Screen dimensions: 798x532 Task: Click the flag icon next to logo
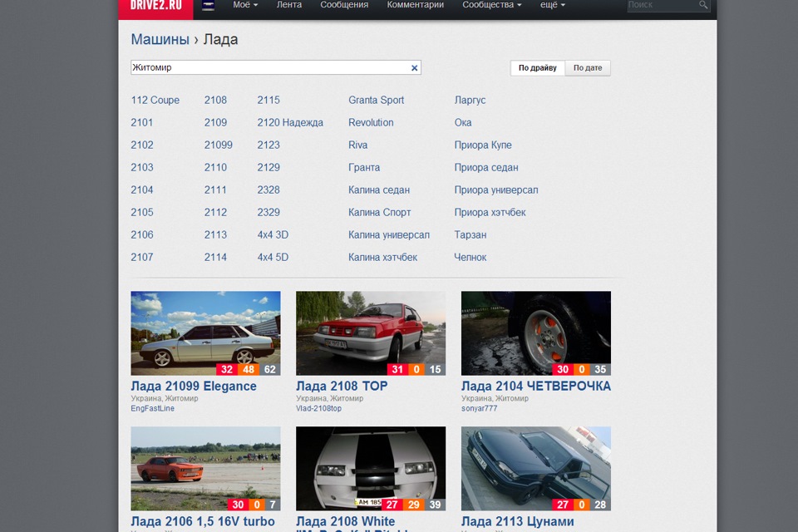coord(208,6)
